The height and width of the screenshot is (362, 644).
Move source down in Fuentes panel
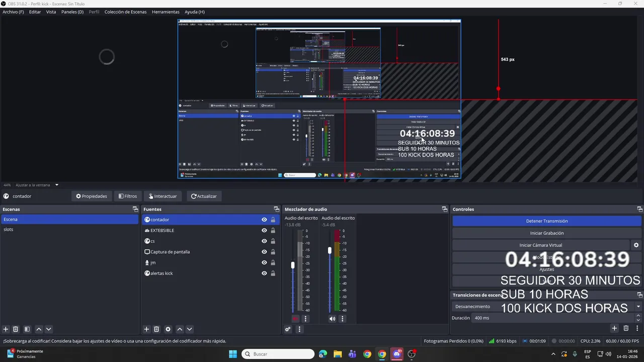[190, 329]
